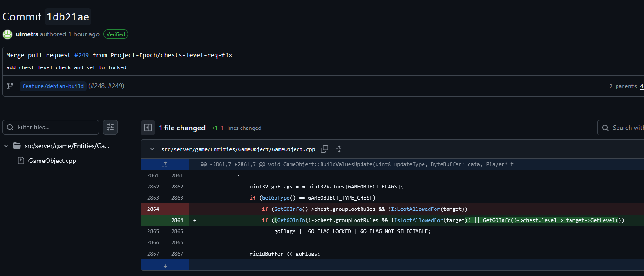Expand diff lines downward below line 2867

pos(165,265)
